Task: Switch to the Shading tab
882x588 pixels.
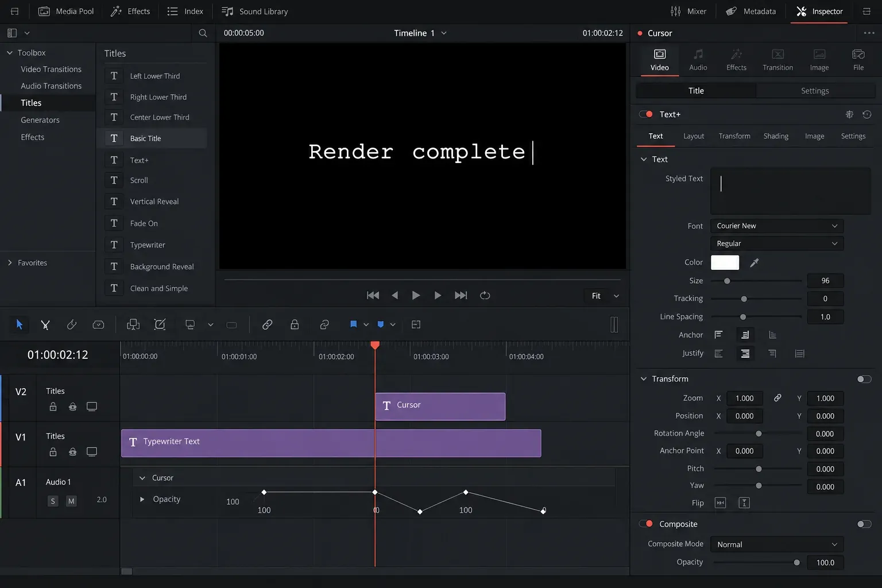Action: [x=776, y=136]
